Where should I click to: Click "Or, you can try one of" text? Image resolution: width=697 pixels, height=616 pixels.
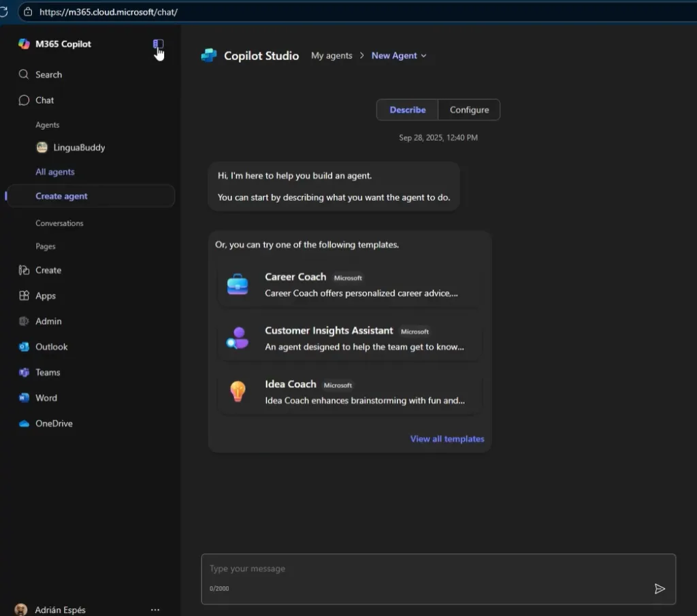pos(307,245)
